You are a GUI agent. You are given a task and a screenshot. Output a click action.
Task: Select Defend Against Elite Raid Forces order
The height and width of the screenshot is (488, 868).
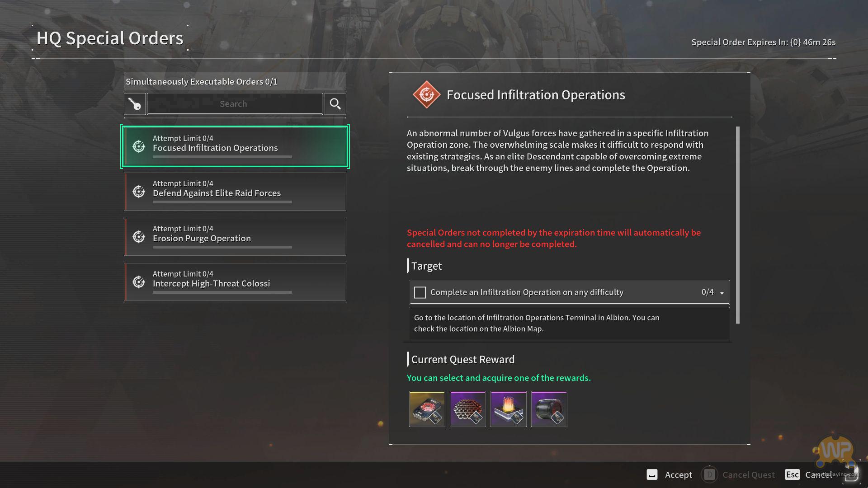click(235, 192)
